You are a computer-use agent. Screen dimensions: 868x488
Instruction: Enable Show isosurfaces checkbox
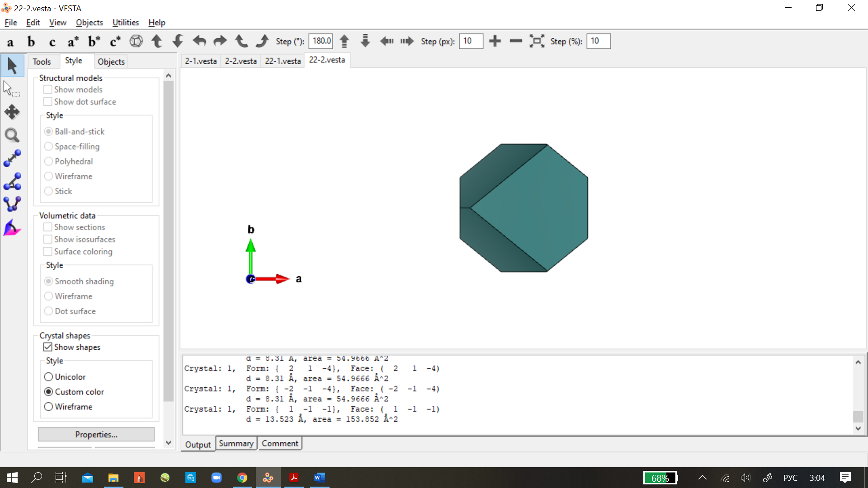point(47,239)
